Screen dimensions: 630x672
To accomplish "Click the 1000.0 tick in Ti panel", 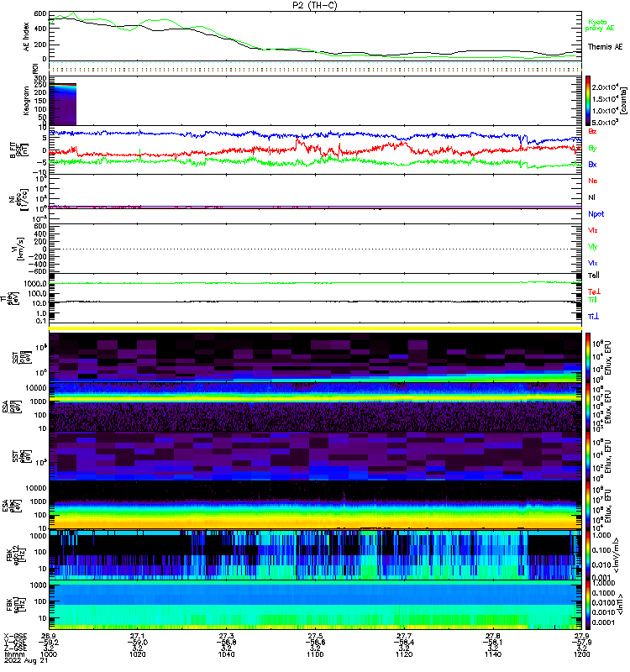I will (x=35, y=284).
